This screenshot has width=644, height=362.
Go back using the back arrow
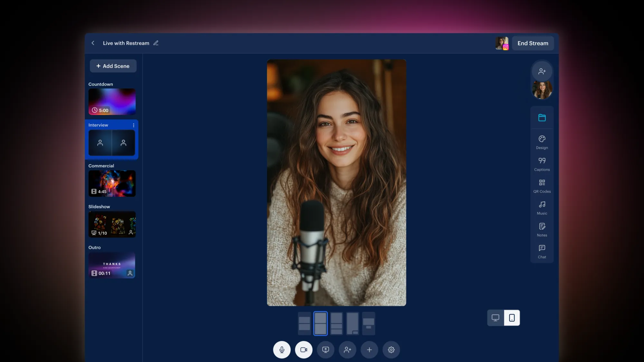[93, 43]
